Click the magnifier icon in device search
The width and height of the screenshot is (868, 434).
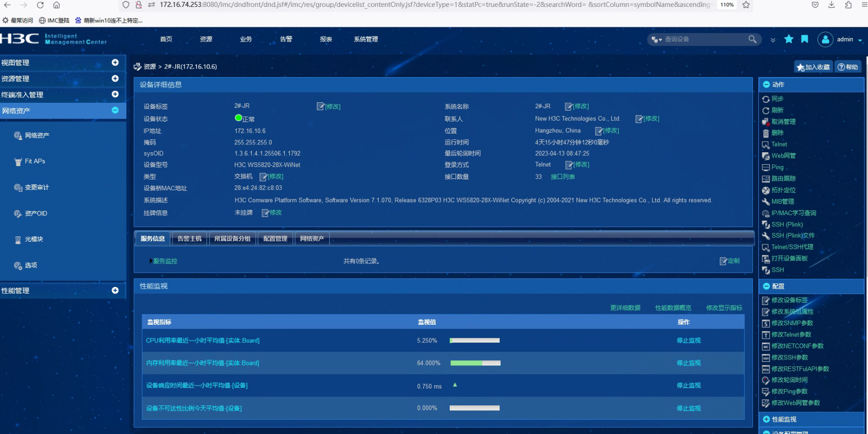coord(752,39)
